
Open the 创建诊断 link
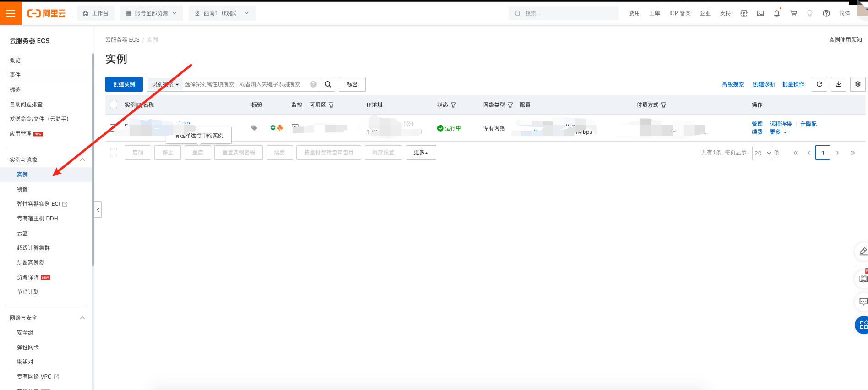[x=764, y=84]
